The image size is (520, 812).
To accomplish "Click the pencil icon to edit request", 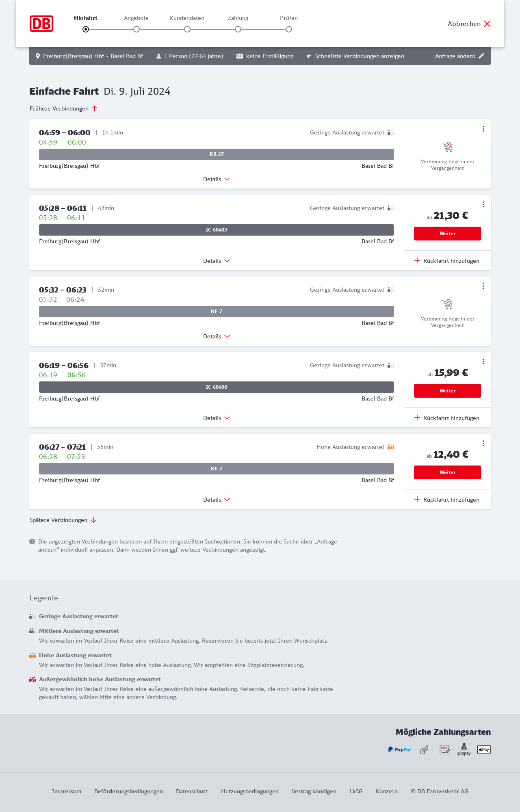I will (481, 56).
